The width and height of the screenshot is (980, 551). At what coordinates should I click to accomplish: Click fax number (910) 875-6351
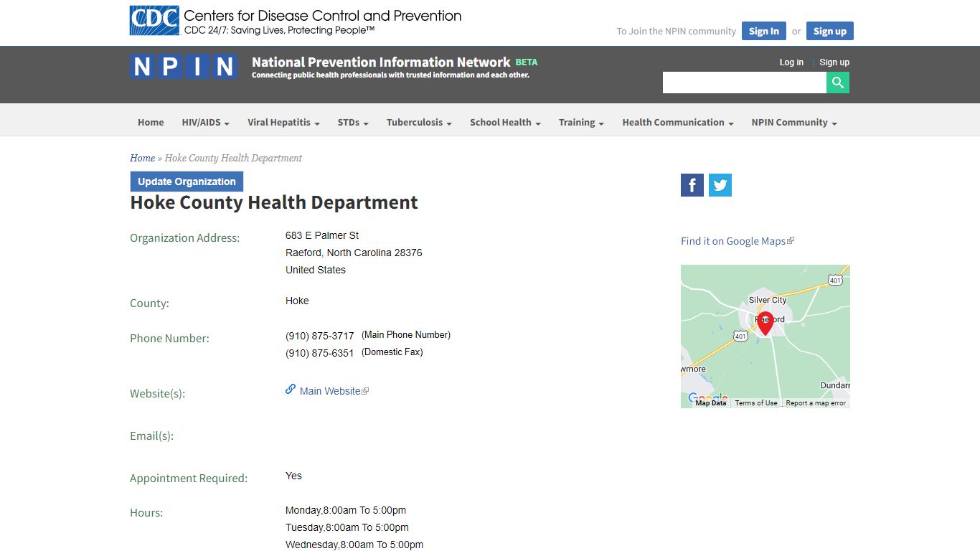[320, 353]
